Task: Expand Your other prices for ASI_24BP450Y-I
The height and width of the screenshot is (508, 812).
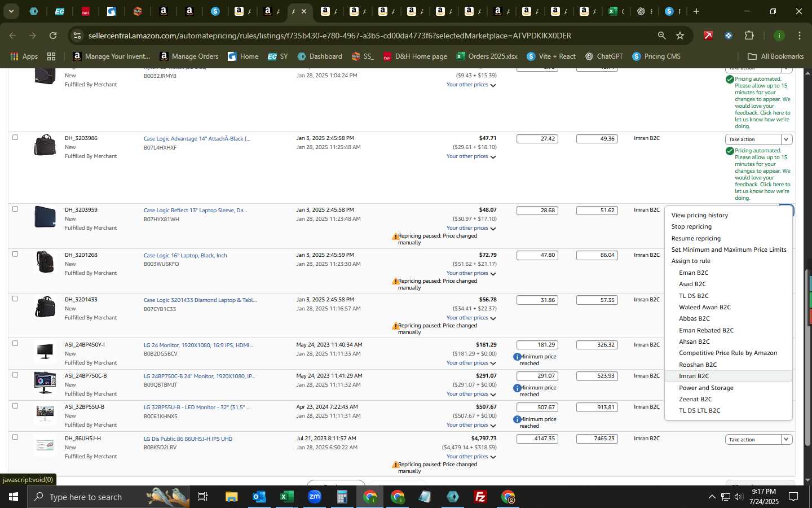Action: pyautogui.click(x=471, y=363)
